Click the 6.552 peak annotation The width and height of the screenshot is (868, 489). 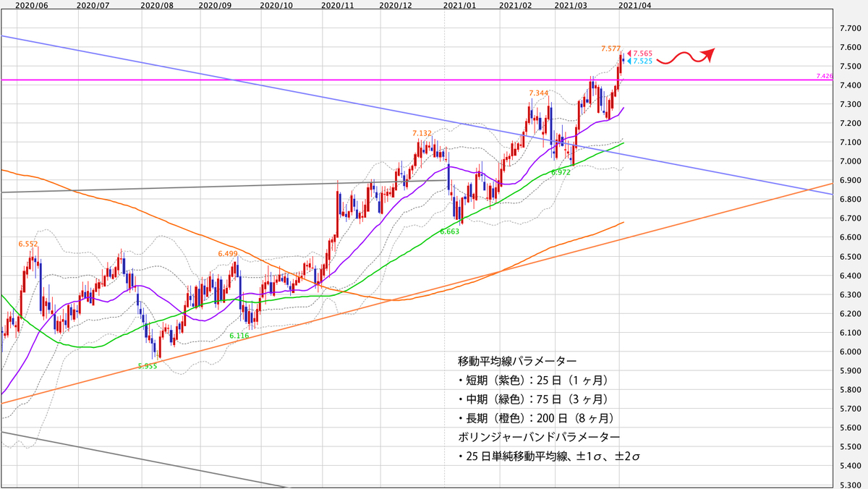(x=28, y=244)
